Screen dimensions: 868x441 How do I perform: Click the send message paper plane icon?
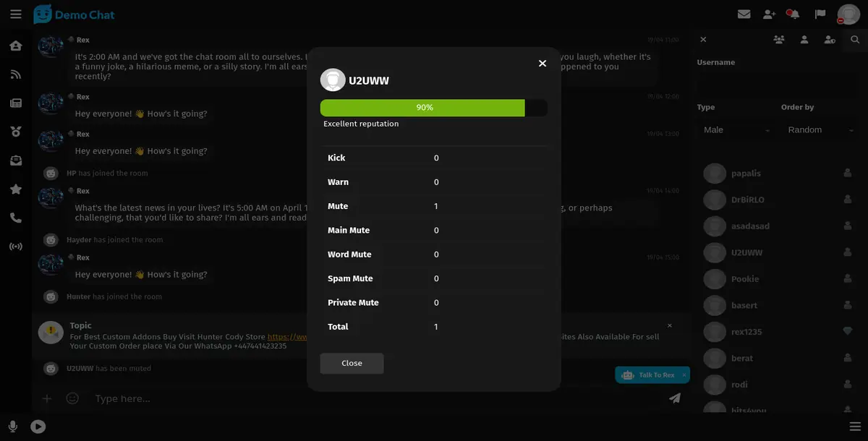[674, 398]
